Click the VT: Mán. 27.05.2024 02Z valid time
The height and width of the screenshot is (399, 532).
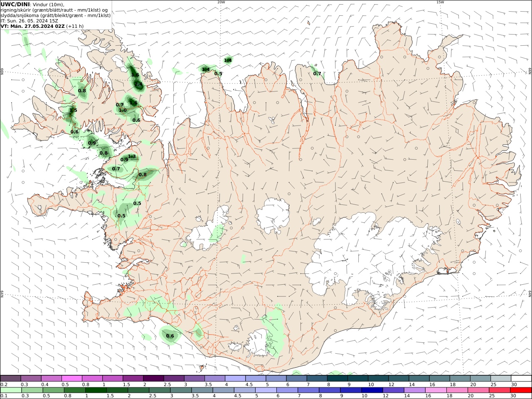[33, 26]
